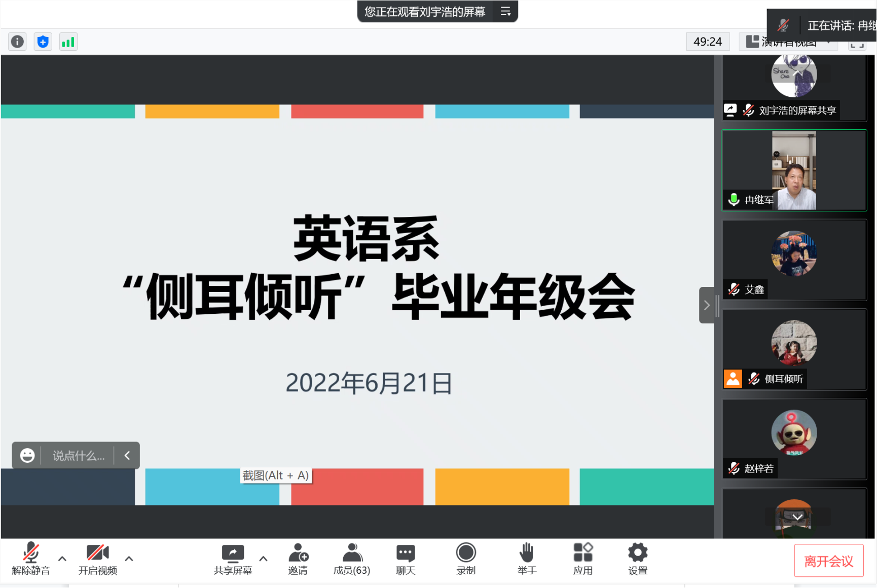Screen dimensions: 877x588
Task: Open the Invite (邀请) icon
Action: 298,559
